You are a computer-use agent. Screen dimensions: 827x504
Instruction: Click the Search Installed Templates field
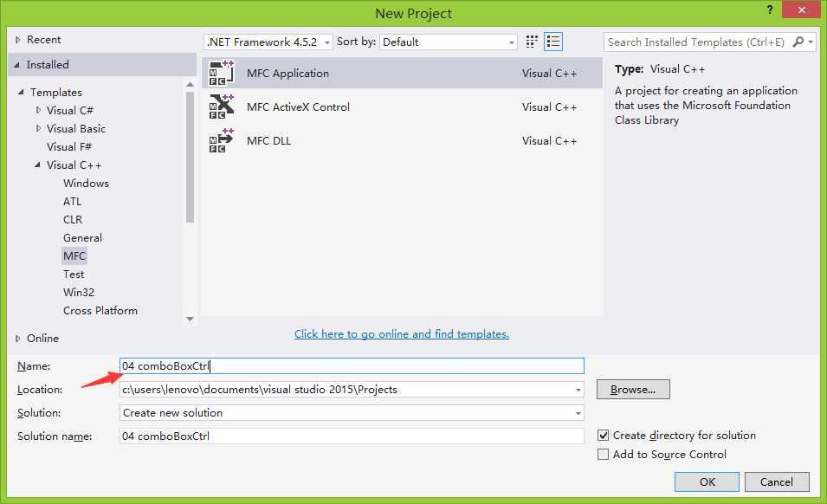coord(696,42)
